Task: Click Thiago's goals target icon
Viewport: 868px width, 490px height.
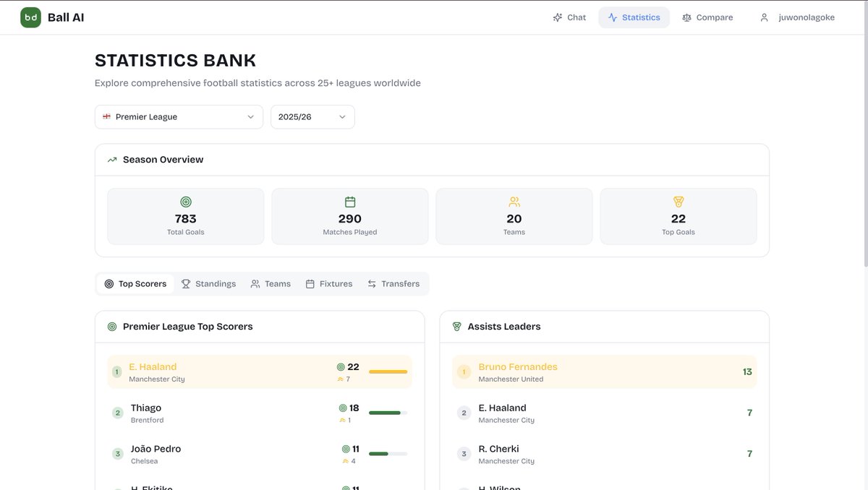Action: (344, 408)
